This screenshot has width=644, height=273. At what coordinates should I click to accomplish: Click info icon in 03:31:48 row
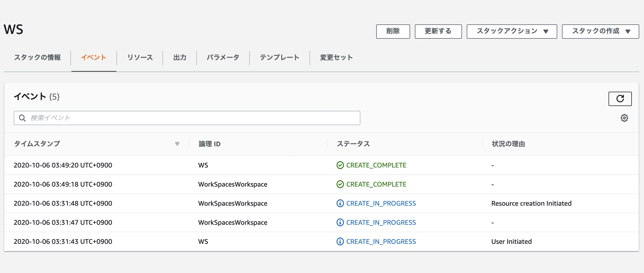pos(340,203)
